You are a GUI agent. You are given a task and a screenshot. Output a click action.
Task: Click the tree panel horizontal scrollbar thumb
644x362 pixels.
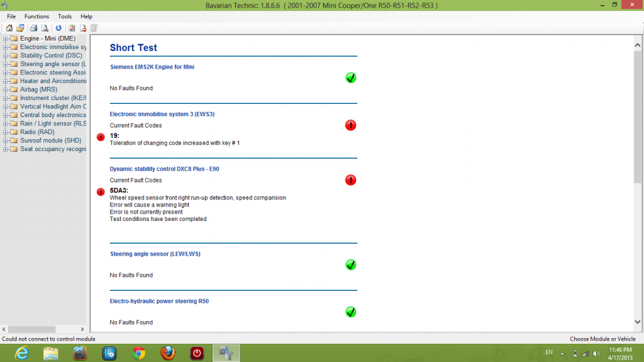(31, 329)
